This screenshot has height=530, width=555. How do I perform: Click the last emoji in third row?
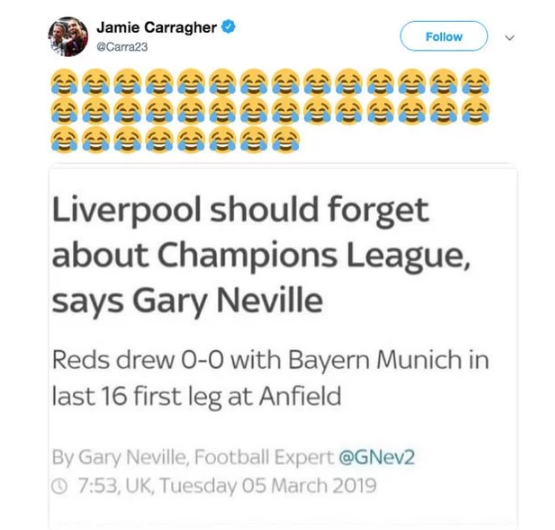tap(286, 140)
